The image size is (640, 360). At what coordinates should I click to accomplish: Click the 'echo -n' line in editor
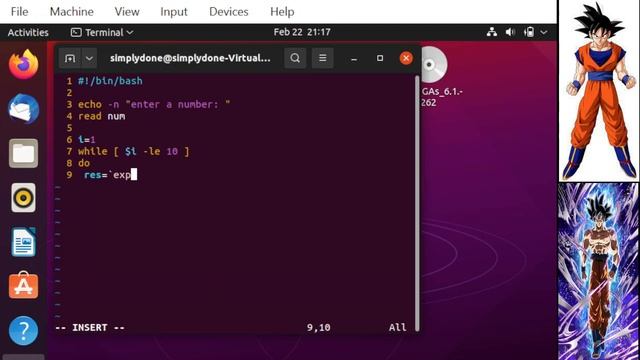pos(154,104)
